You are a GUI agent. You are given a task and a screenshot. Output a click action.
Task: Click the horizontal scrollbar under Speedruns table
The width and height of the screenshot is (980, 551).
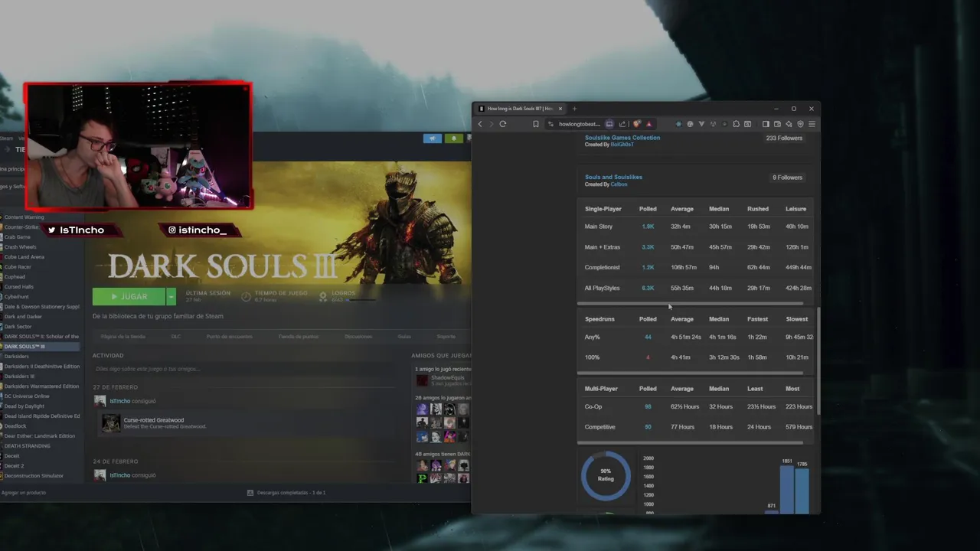(690, 373)
